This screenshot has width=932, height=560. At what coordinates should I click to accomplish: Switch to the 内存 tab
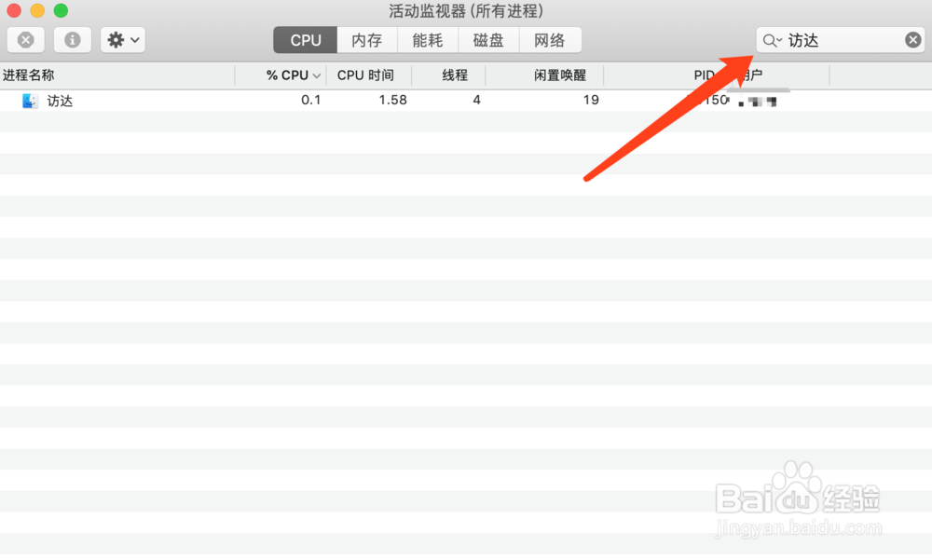point(366,40)
